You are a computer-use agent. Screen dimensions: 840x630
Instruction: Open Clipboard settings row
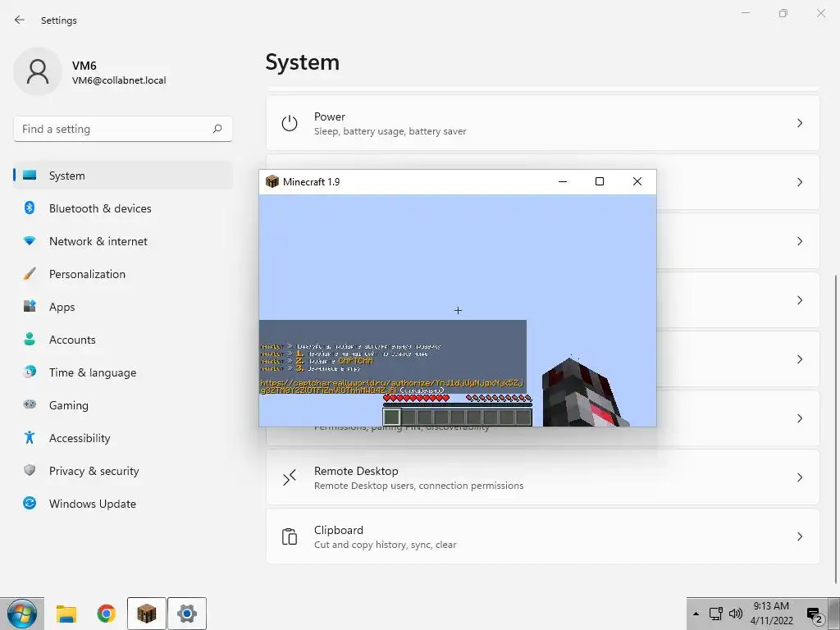pos(543,536)
